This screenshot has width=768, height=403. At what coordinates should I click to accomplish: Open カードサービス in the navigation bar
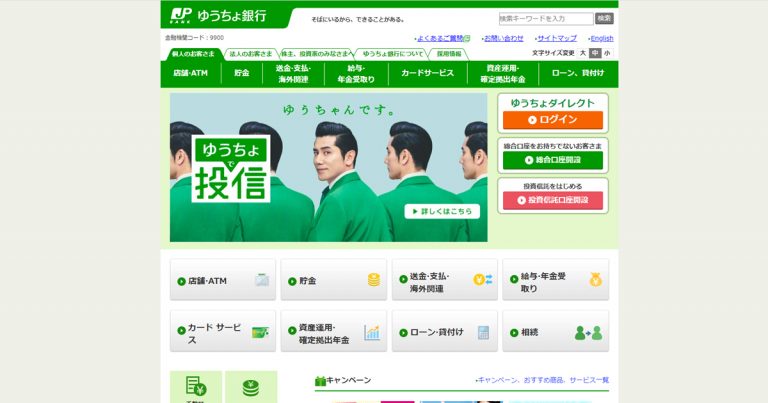(428, 73)
